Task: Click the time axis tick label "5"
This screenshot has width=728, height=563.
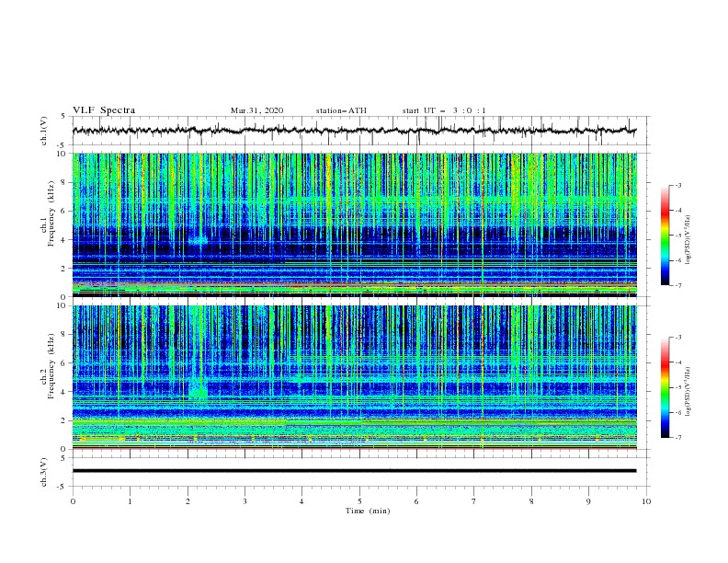Action: [359, 501]
